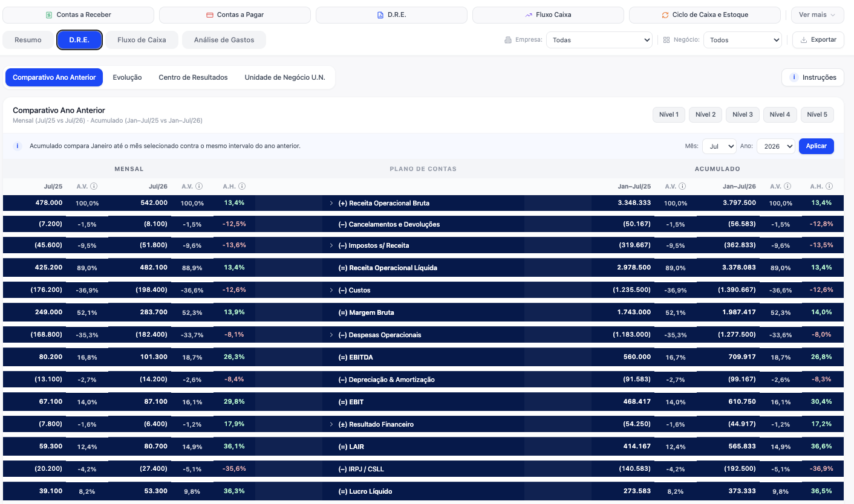Click the export download icon
Image resolution: width=854 pixels, height=504 pixels.
804,40
